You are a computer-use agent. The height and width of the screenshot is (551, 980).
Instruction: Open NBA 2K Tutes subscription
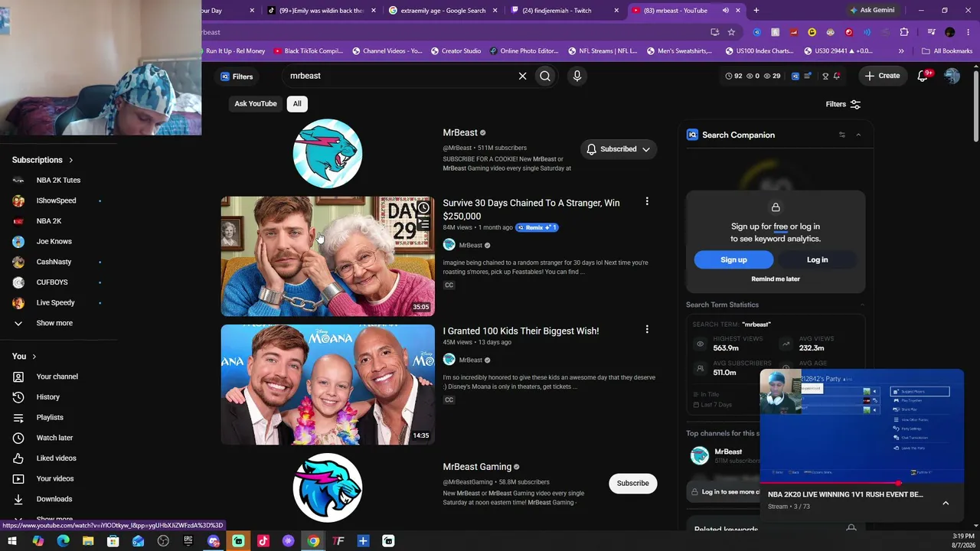point(58,181)
